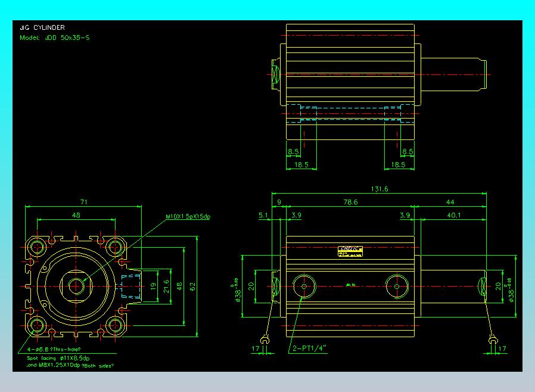Screen dimensions: 535x392
Task: Select the vertical 62 height dimension
Action: point(193,286)
